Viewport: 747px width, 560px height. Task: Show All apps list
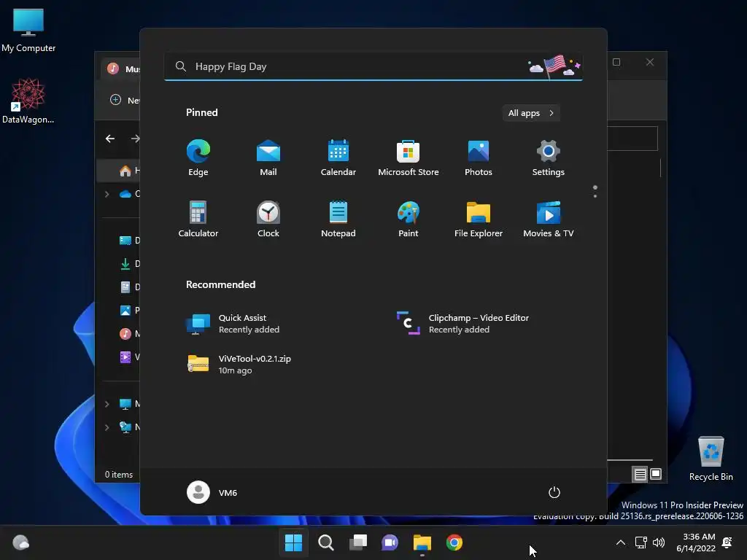click(x=531, y=113)
